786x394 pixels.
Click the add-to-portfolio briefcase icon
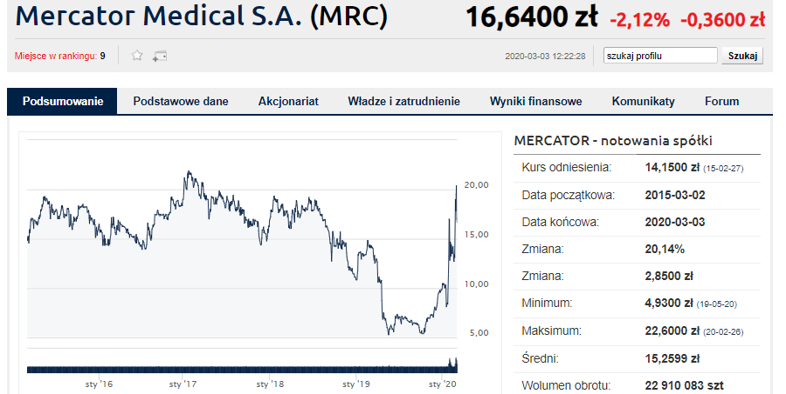click(x=159, y=56)
